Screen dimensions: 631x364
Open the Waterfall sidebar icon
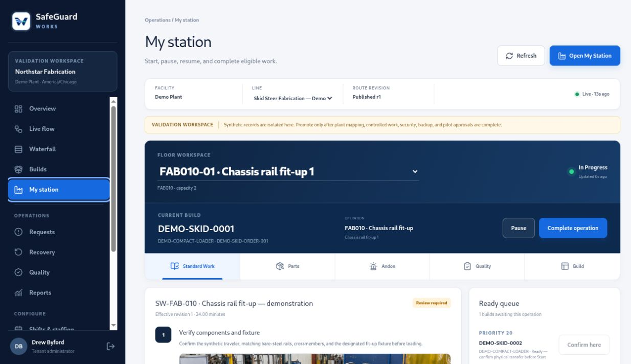tap(18, 149)
